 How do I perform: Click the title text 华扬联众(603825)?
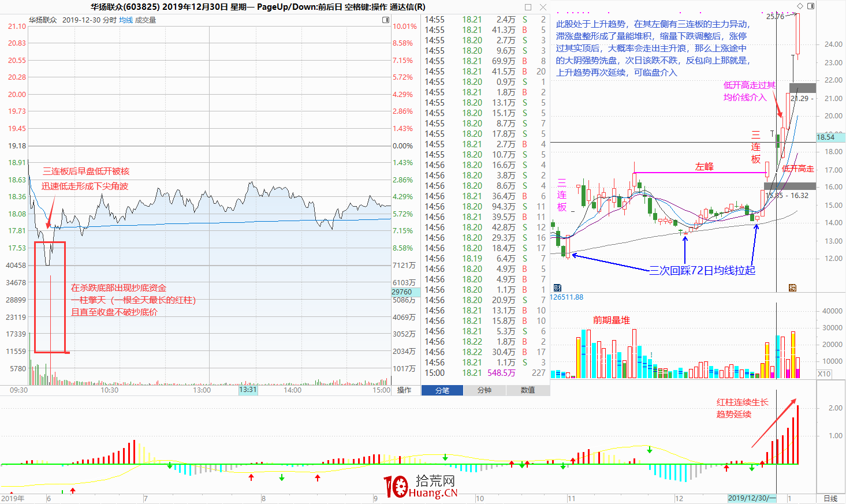(x=125, y=7)
